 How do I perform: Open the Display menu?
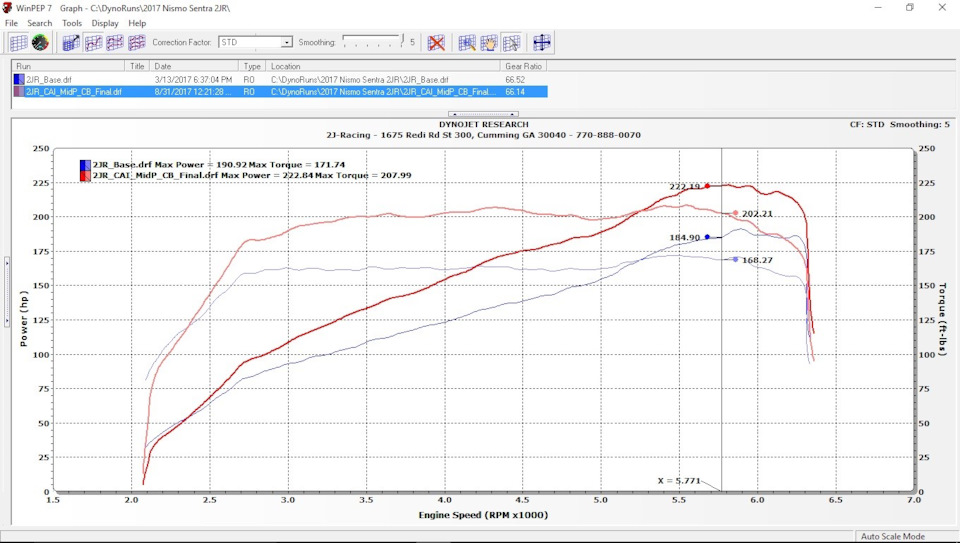(x=105, y=23)
